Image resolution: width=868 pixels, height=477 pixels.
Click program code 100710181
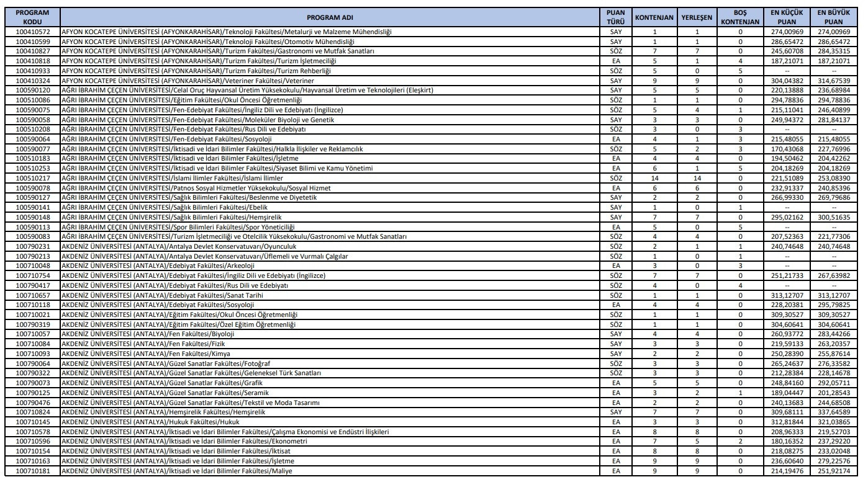click(x=32, y=471)
